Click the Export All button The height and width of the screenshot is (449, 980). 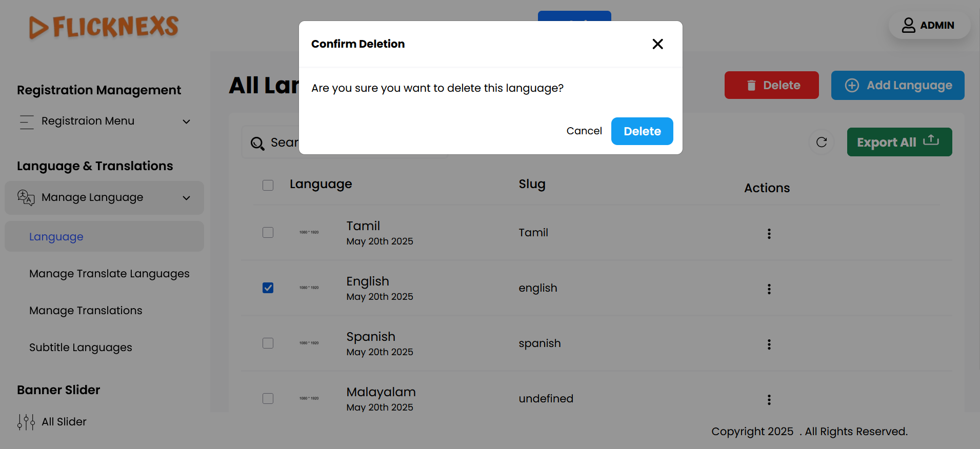point(899,142)
